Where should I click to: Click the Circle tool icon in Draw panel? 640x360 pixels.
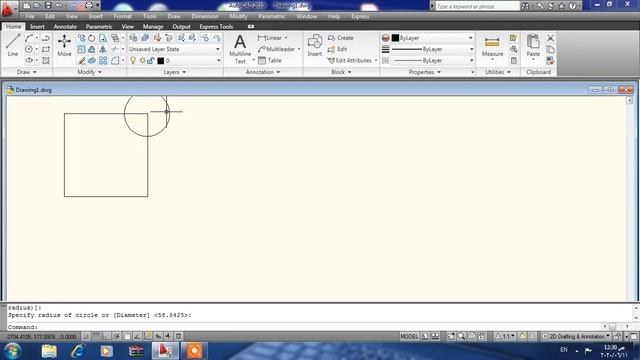29,49
